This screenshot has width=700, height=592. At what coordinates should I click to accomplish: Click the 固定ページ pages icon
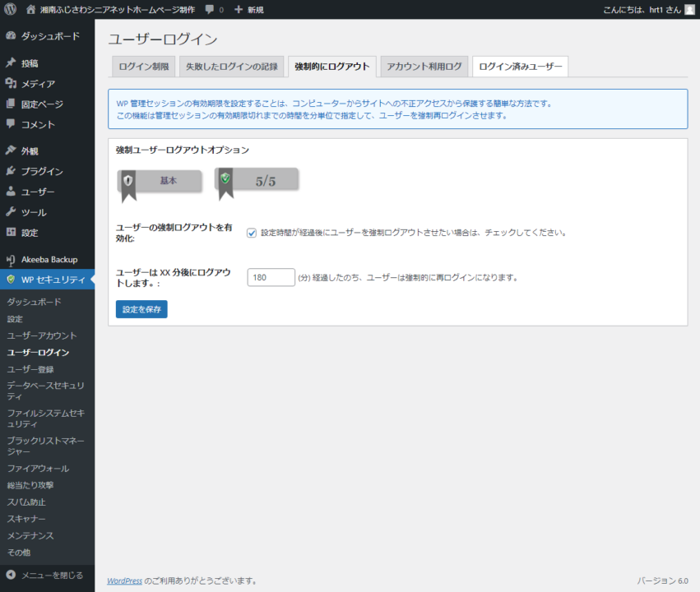click(11, 104)
